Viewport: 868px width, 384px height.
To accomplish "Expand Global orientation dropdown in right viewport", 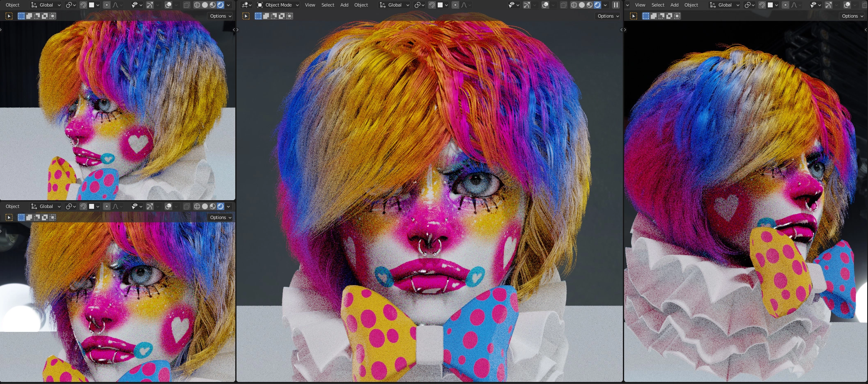I will (725, 5).
